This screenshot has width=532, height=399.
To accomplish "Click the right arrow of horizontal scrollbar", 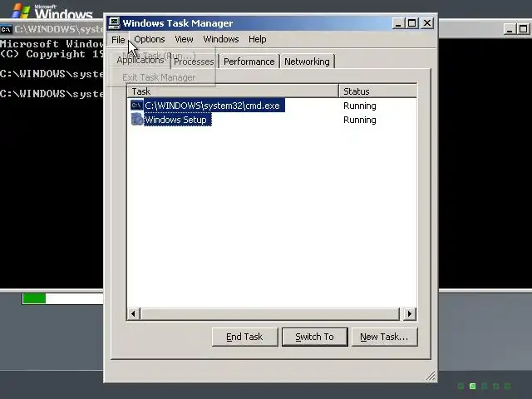I will click(410, 314).
